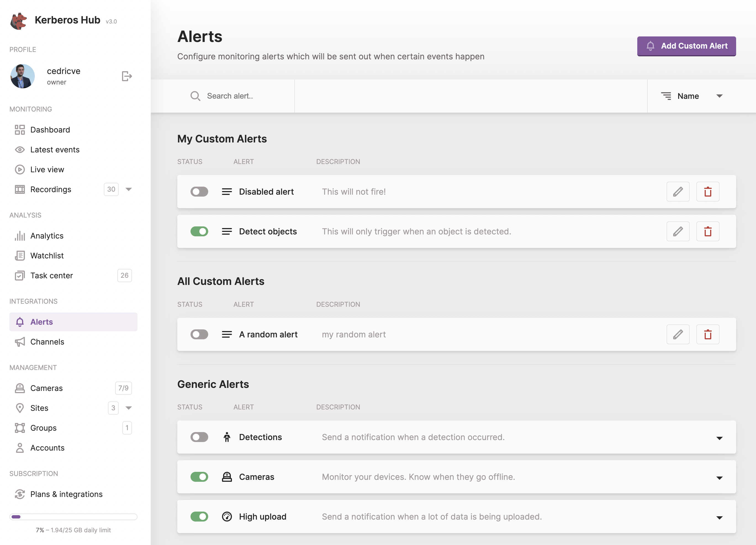Delete the Disabled alert using the trash icon
756x545 pixels.
pos(708,192)
